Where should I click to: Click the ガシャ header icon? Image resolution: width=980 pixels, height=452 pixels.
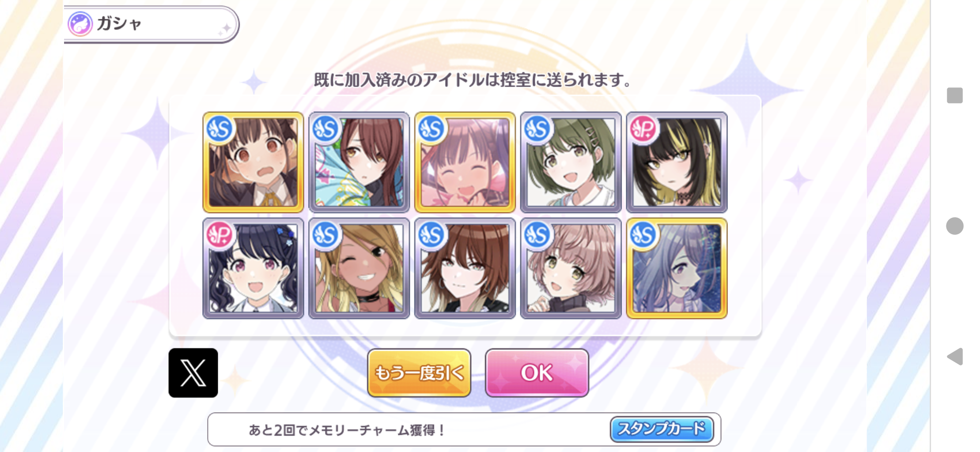tap(80, 24)
